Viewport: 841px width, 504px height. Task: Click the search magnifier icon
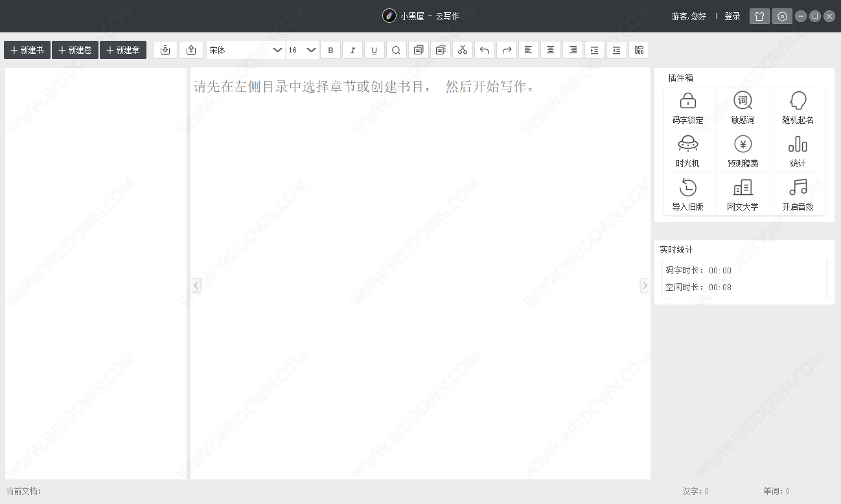397,50
